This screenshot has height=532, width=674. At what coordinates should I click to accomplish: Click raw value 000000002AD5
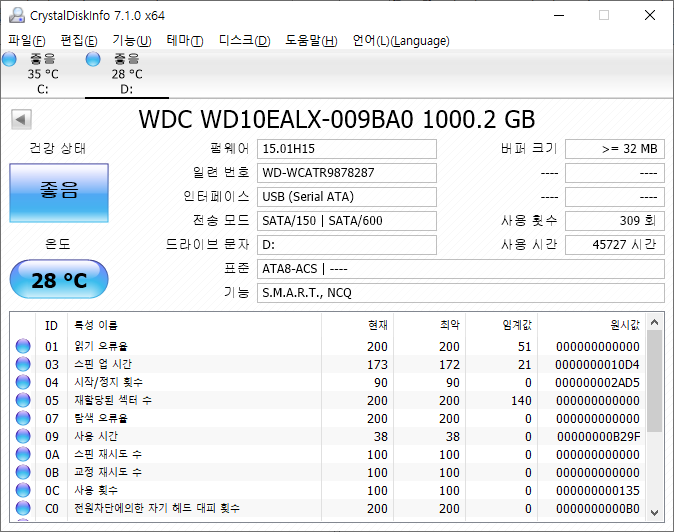pyautogui.click(x=597, y=382)
